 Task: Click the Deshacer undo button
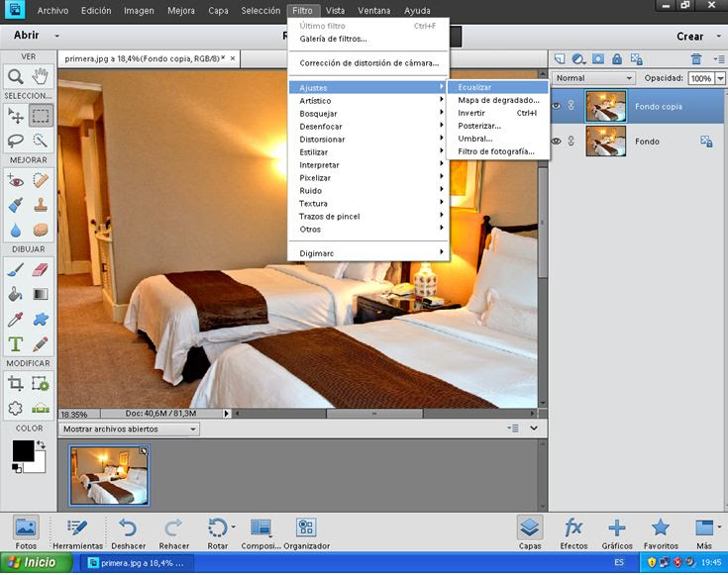tap(128, 533)
